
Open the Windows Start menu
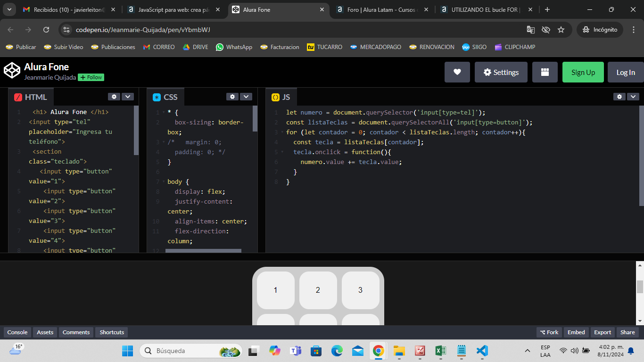tap(127, 351)
